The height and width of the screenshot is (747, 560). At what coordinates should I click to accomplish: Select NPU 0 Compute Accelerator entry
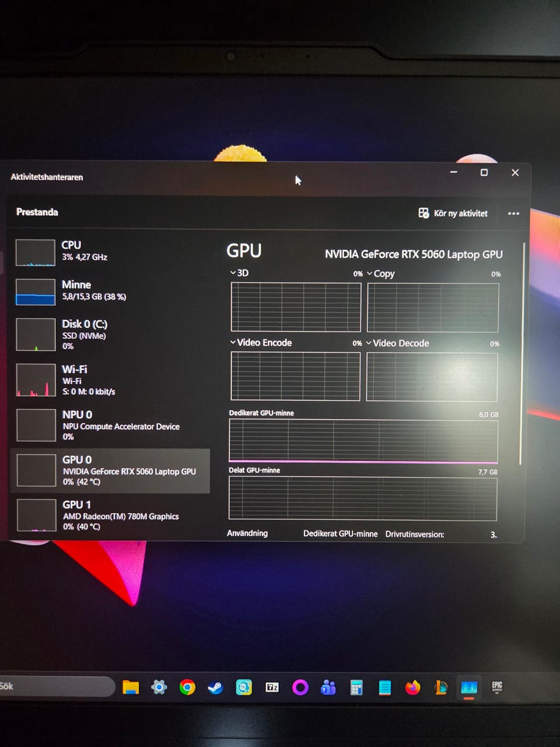coord(110,425)
